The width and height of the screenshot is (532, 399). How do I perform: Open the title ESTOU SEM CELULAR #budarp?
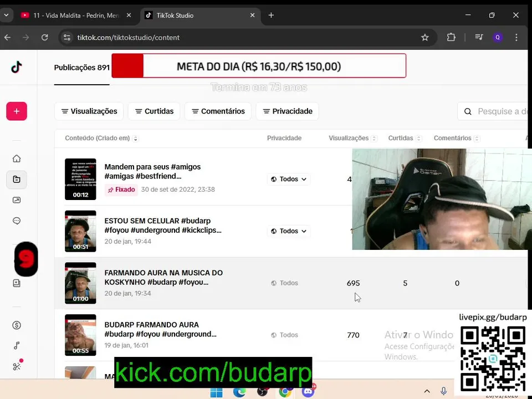(163, 226)
